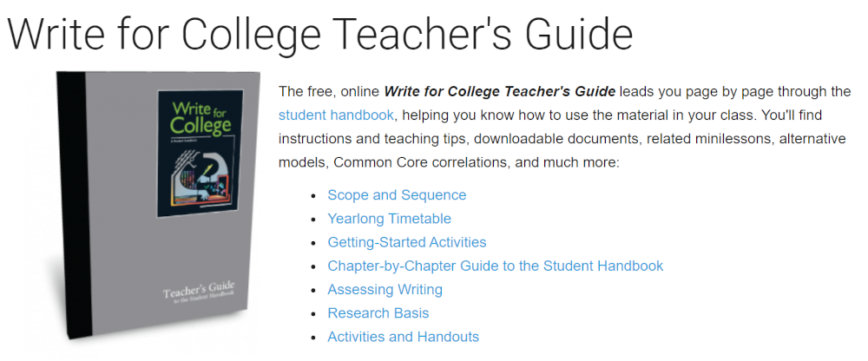
Task: Open Chapter-by-Chapter Guide to the Student Handbook
Action: 496,266
